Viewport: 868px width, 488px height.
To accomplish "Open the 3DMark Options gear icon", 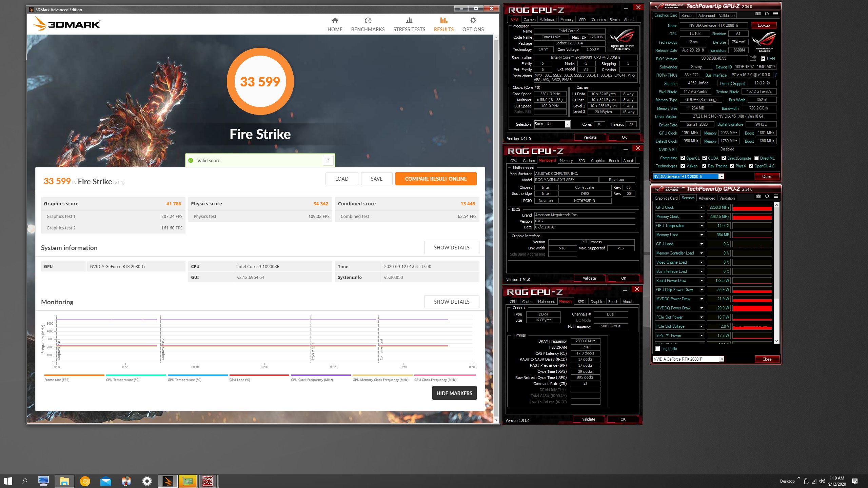I will point(473,20).
